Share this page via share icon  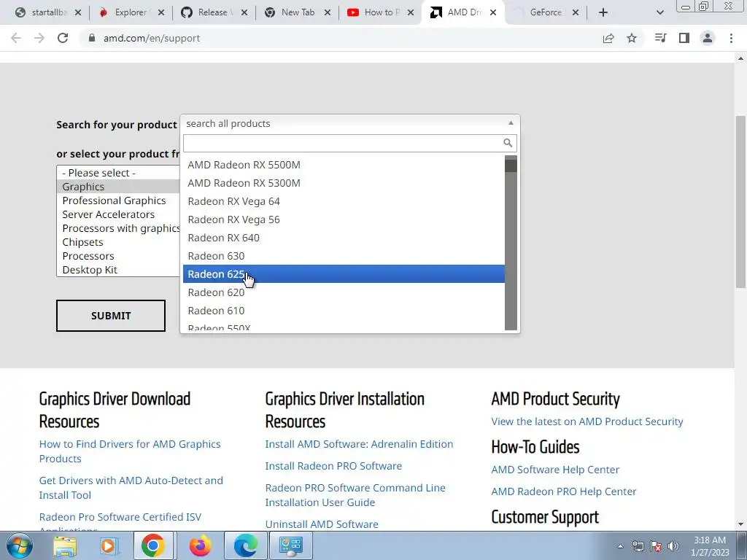[608, 38]
